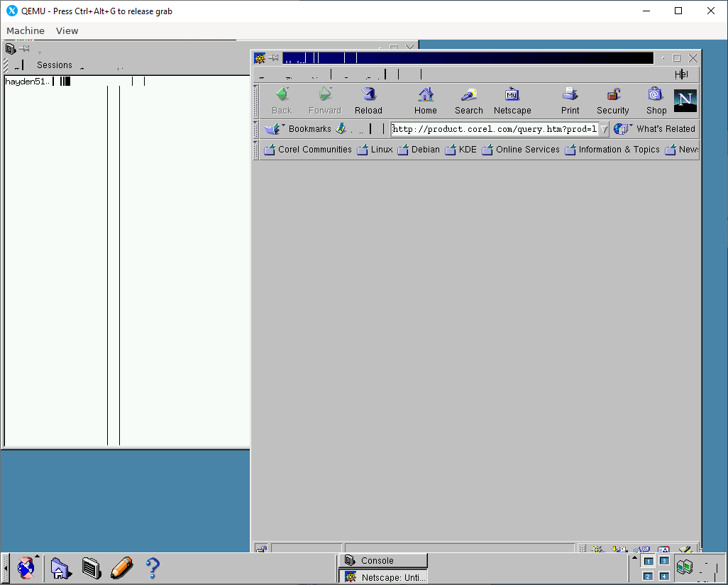This screenshot has width=728, height=585.
Task: Click the Netscape window title bar
Action: (468, 58)
